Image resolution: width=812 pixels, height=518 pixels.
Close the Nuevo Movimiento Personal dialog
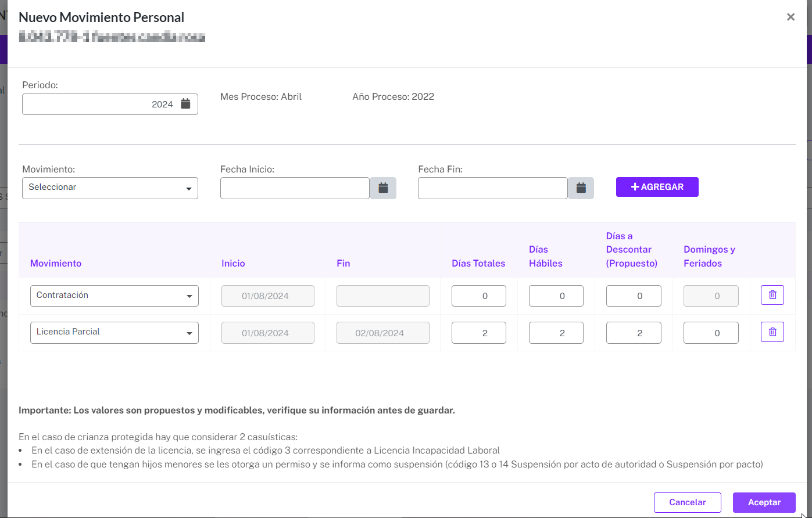(x=790, y=17)
